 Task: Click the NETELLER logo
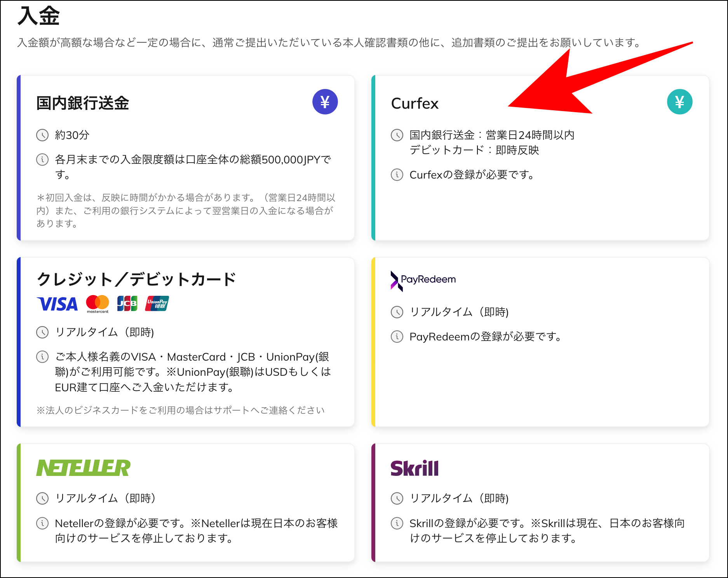[x=83, y=467]
